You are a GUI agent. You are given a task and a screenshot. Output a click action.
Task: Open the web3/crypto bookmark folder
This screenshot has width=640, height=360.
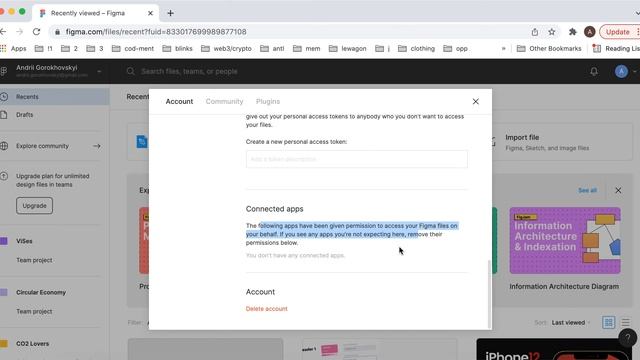[226, 49]
